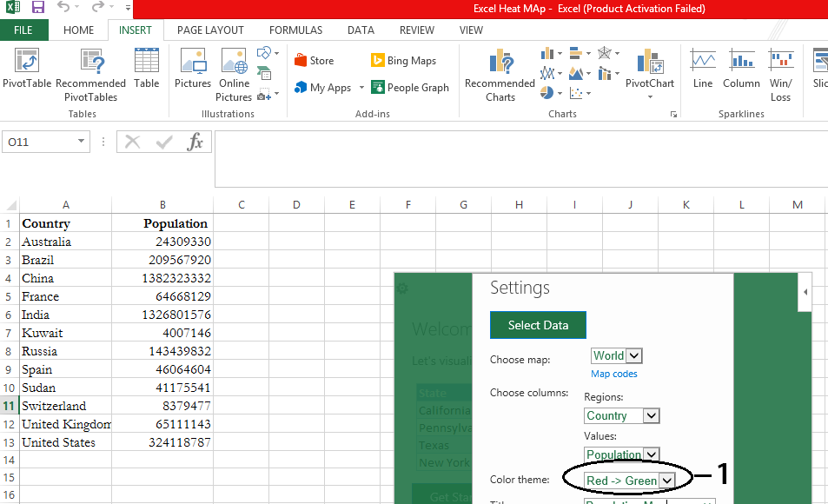Switch to the PAGE LAYOUT tab
The width and height of the screenshot is (828, 504).
click(x=210, y=30)
